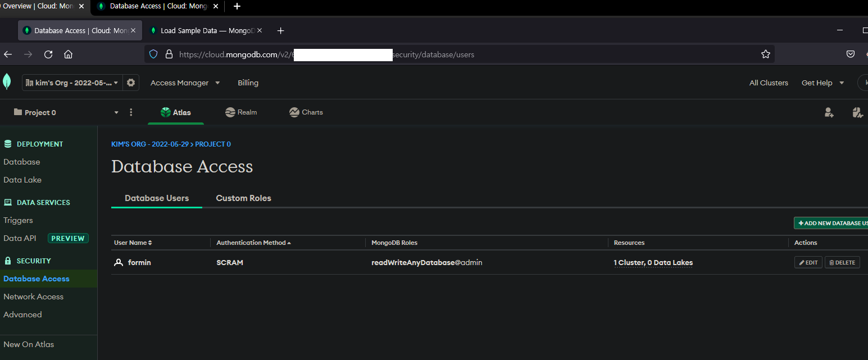Viewport: 868px width, 360px height.
Task: Click Add New Database User button
Action: 831,223
